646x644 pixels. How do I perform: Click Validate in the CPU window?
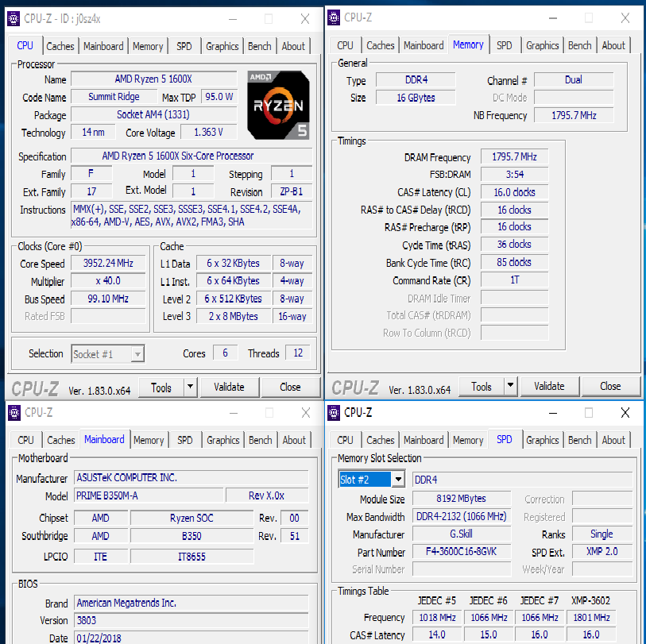pyautogui.click(x=229, y=387)
